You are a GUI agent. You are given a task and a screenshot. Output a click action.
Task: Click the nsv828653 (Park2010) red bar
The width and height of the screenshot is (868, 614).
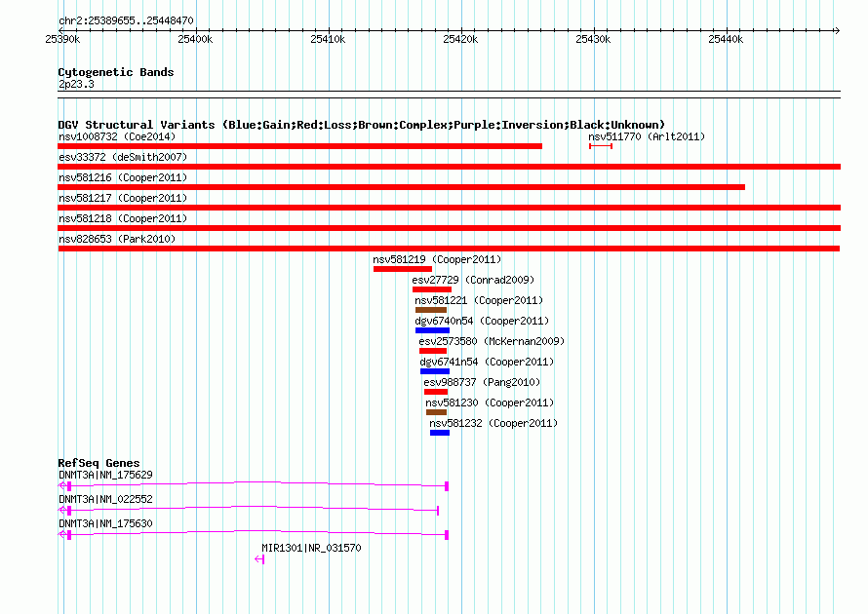click(449, 249)
